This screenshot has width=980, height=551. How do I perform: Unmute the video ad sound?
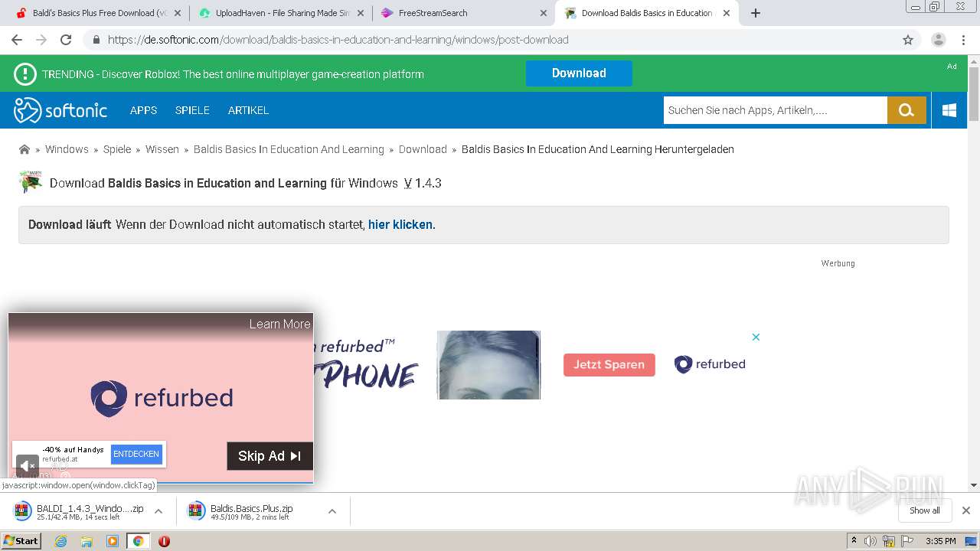coord(28,465)
